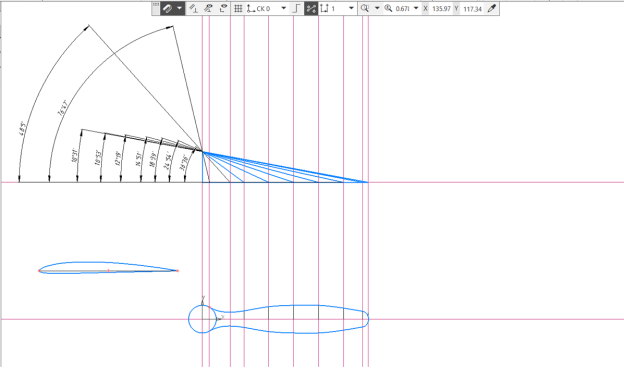Image resolution: width=624 pixels, height=368 pixels.
Task: Select the eyedropper tool in toolbar
Action: (492, 8)
